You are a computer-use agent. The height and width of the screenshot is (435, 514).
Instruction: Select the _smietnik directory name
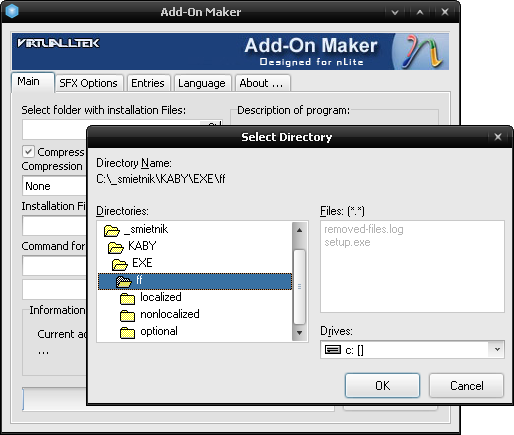(146, 229)
